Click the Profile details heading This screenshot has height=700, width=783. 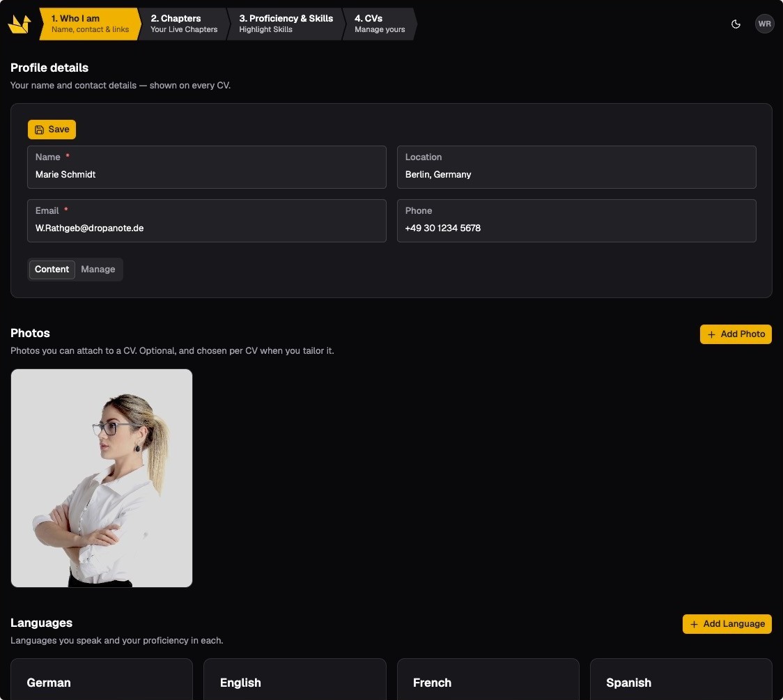pyautogui.click(x=49, y=68)
